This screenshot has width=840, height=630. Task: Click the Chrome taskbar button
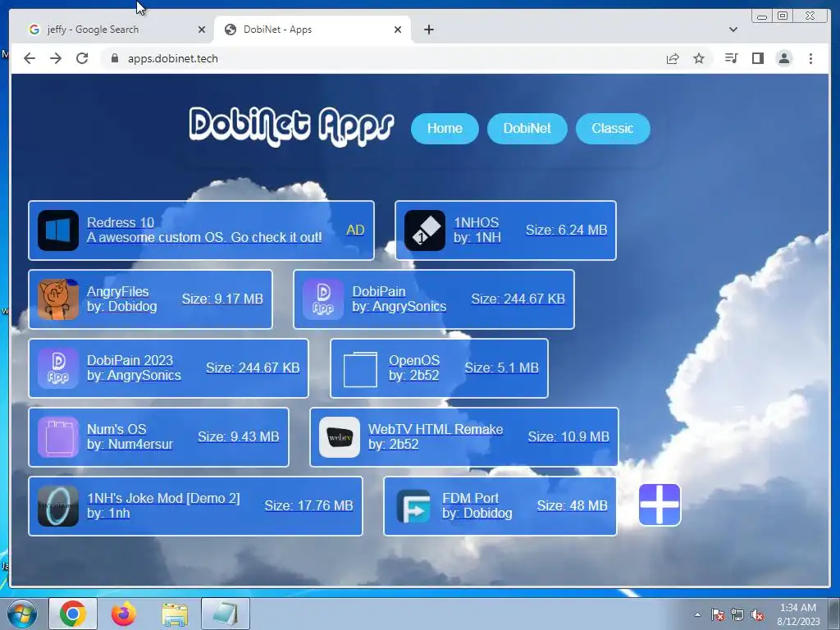(73, 614)
